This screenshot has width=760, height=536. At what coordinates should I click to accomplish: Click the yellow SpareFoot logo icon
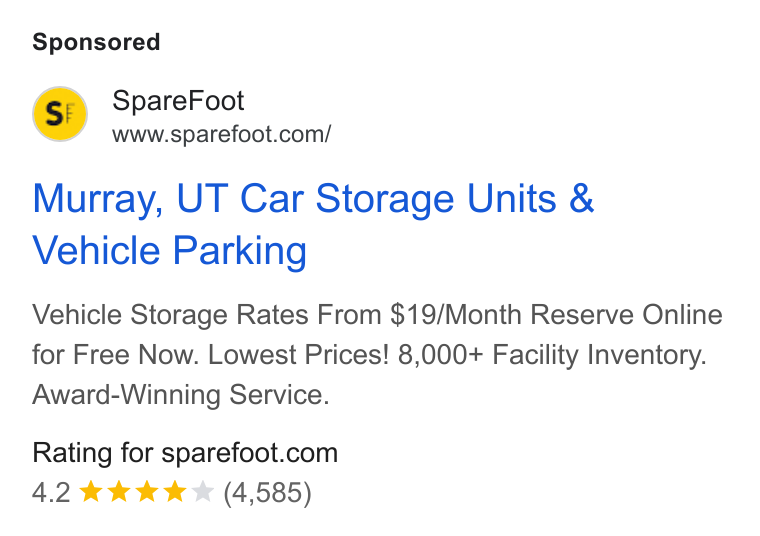click(60, 114)
